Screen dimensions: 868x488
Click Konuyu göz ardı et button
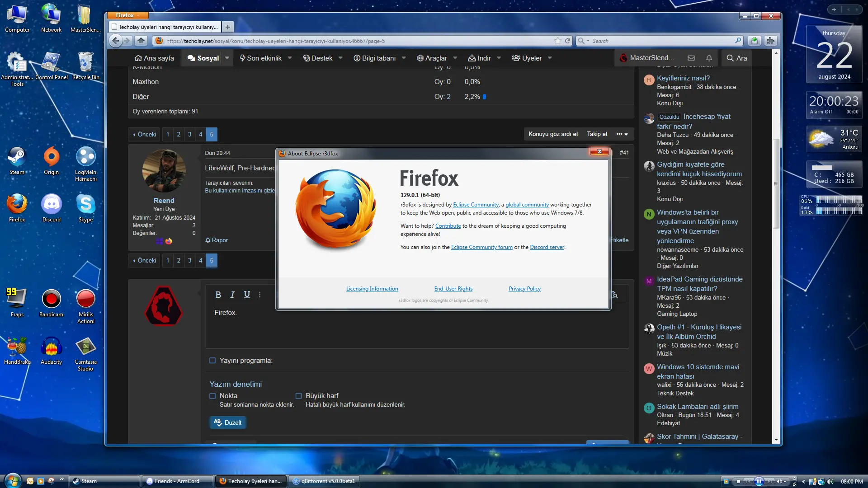[x=553, y=134]
